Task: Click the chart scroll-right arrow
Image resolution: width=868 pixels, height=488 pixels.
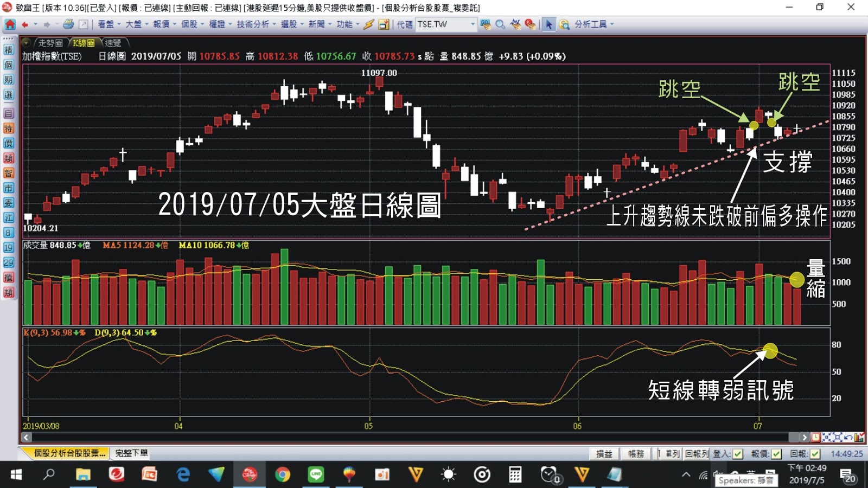Action: tap(805, 437)
